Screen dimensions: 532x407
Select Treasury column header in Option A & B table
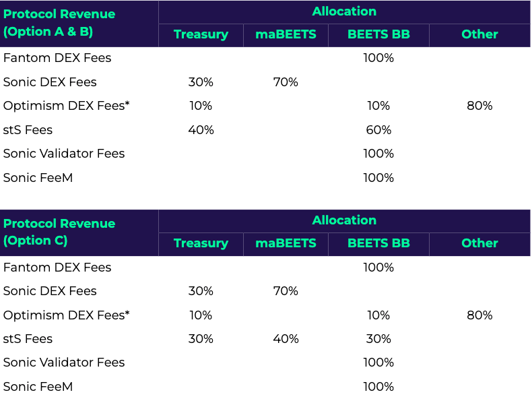pos(201,34)
